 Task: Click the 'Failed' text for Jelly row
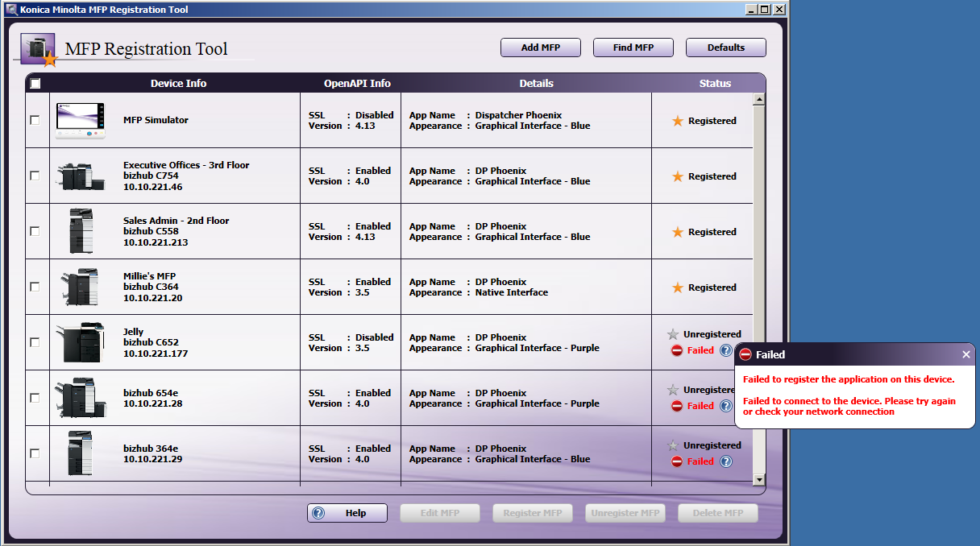(x=700, y=350)
